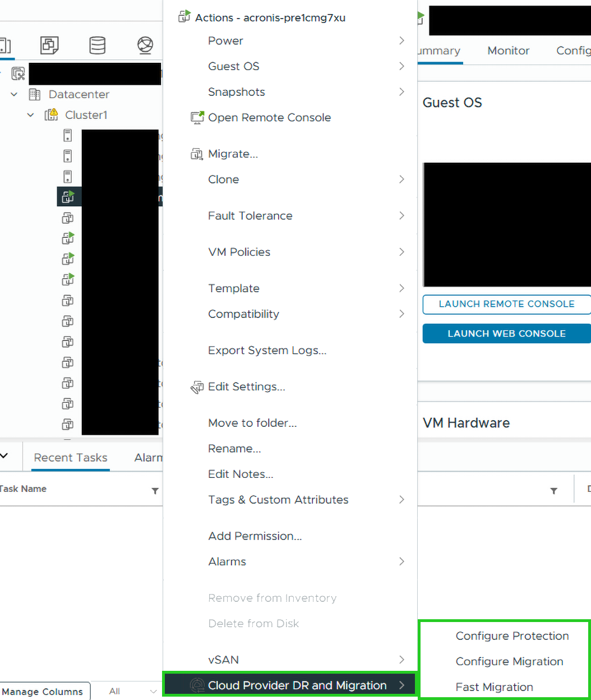Collapse the Datacenter tree node
591x700 pixels.
tap(15, 94)
